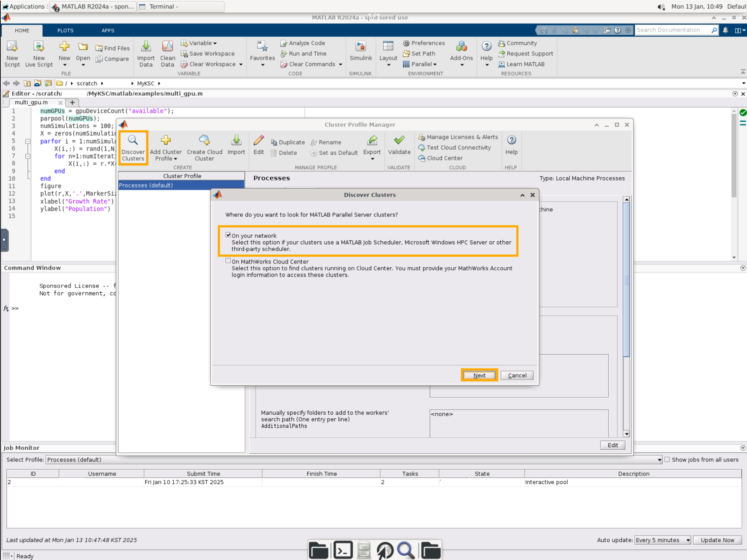
Task: Click Request Support
Action: click(x=525, y=53)
